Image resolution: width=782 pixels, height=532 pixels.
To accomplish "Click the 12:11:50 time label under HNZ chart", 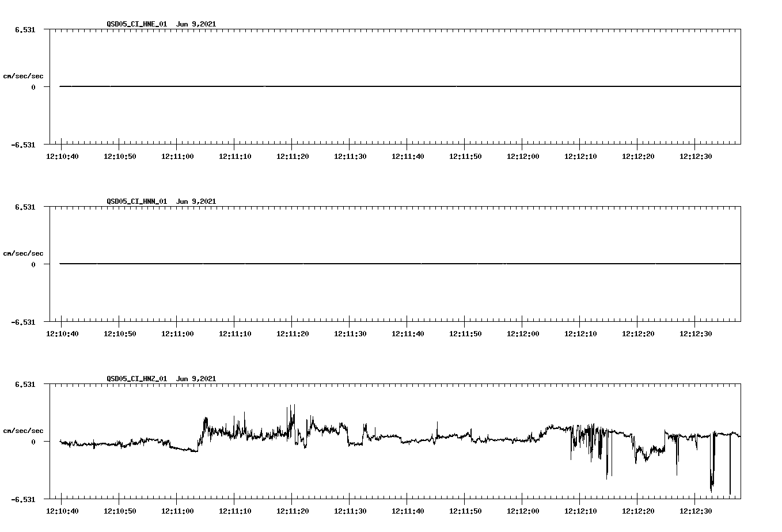I will point(465,511).
